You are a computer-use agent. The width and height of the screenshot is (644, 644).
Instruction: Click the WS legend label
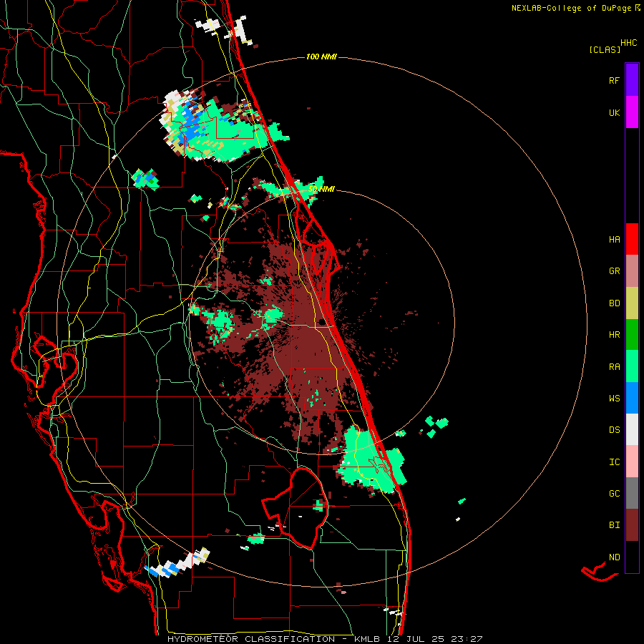point(614,398)
